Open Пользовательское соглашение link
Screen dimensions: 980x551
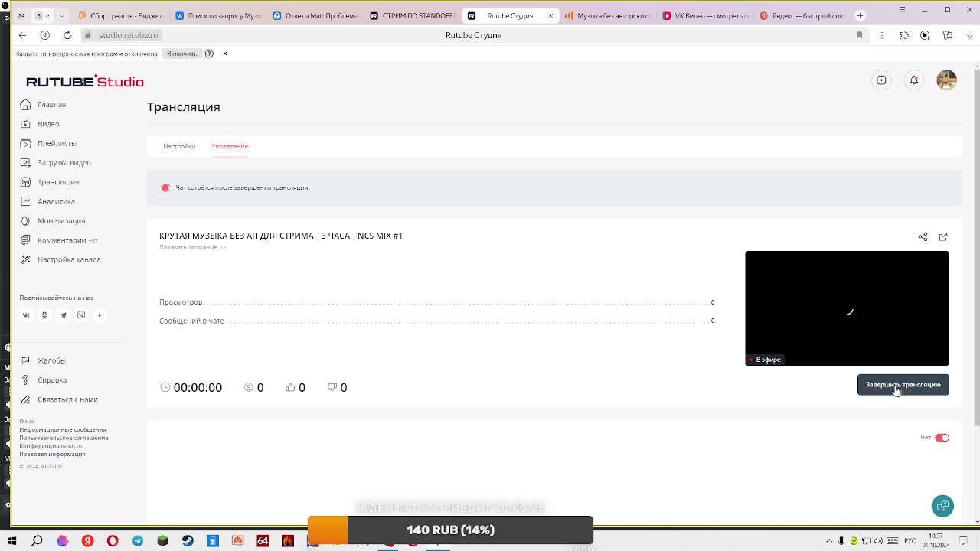click(x=64, y=438)
